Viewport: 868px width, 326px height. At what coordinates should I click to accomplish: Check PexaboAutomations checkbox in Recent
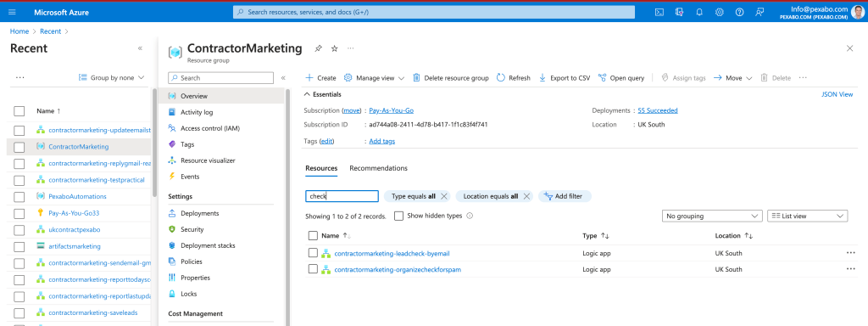point(19,197)
